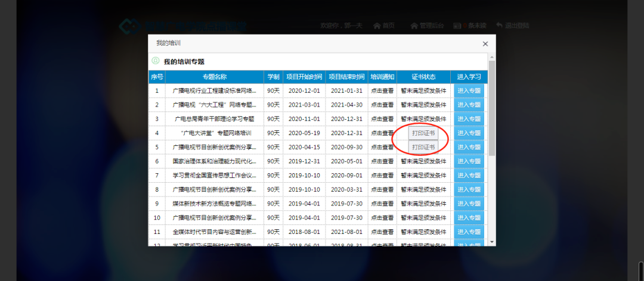
Task: Click the 项目开始时间 column header
Action: 304,77
